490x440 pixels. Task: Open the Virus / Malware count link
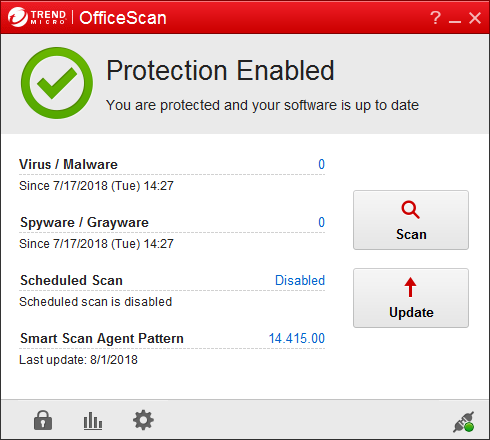[321, 164]
